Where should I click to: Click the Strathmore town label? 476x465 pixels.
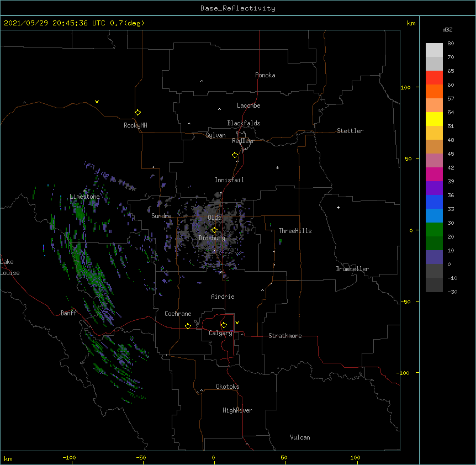[x=285, y=336]
